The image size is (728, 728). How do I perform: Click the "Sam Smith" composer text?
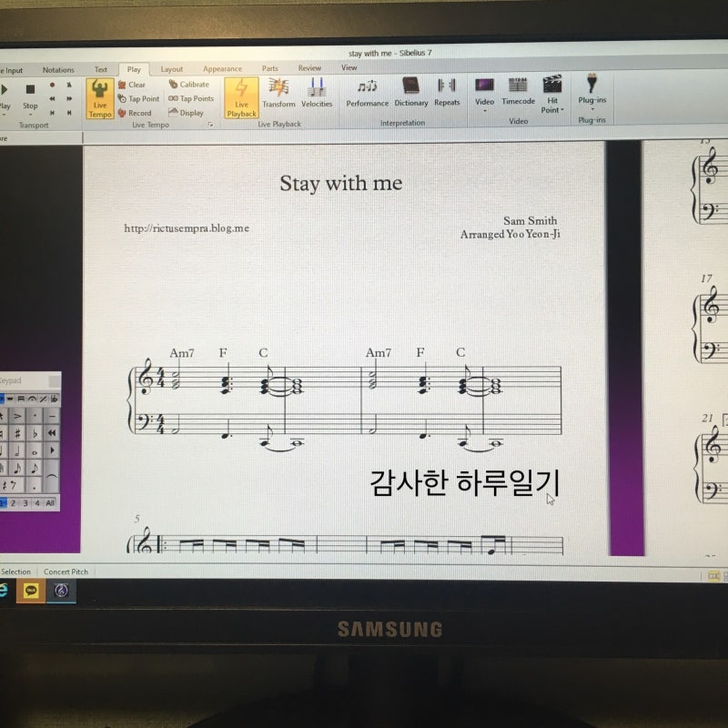[x=531, y=220]
